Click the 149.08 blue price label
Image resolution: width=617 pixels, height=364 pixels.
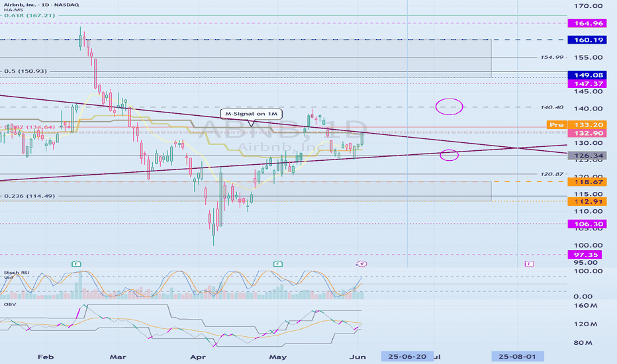[x=587, y=75]
